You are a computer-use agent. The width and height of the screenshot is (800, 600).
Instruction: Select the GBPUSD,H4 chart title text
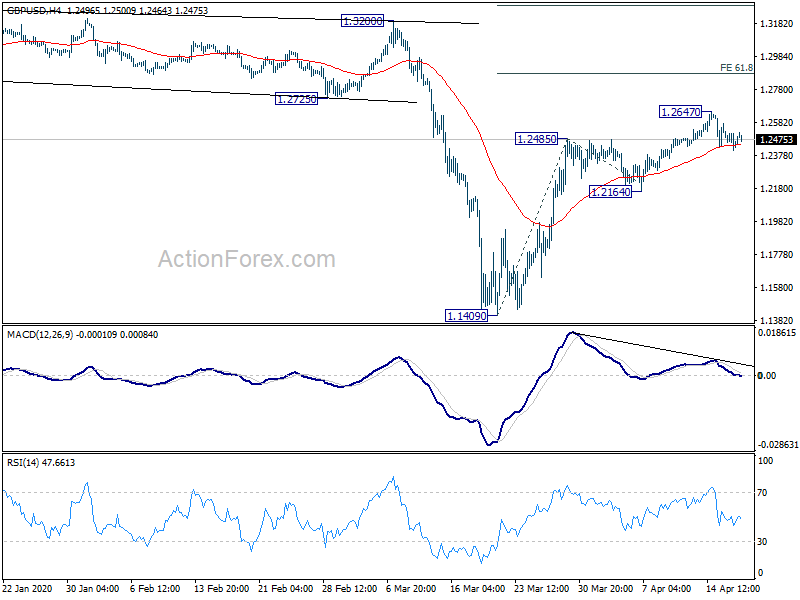(x=34, y=10)
